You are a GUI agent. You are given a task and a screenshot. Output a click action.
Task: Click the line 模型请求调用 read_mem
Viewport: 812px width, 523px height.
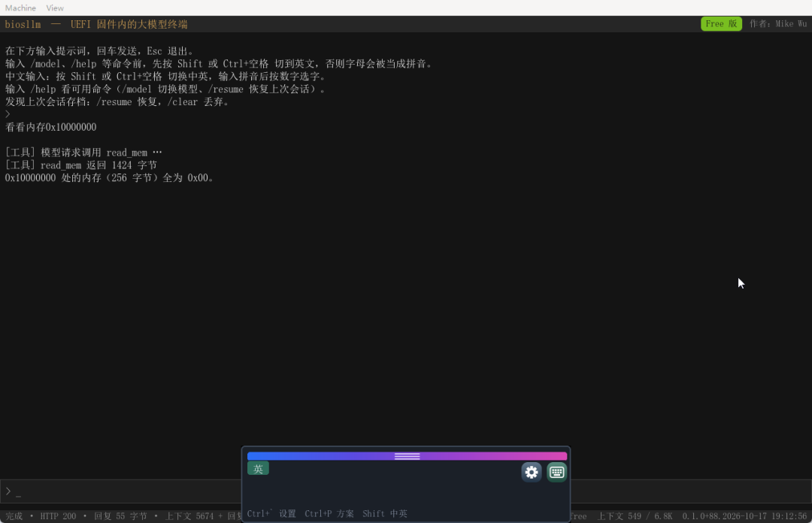[x=83, y=153]
